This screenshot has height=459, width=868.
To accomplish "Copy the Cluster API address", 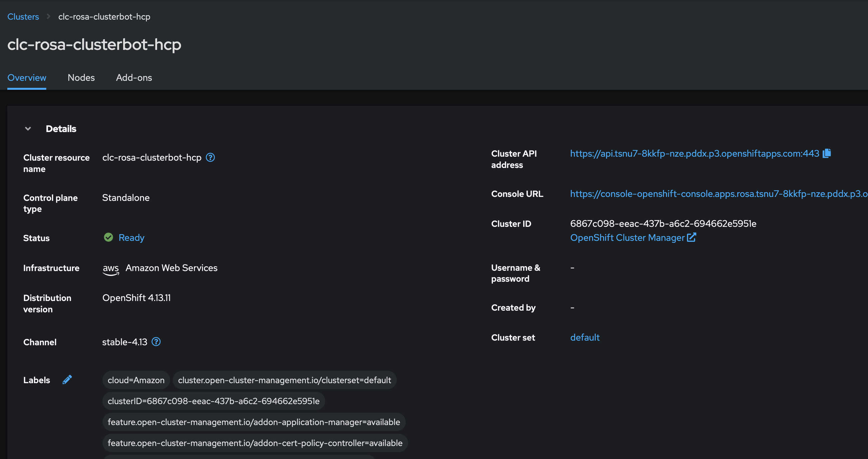I will click(827, 153).
